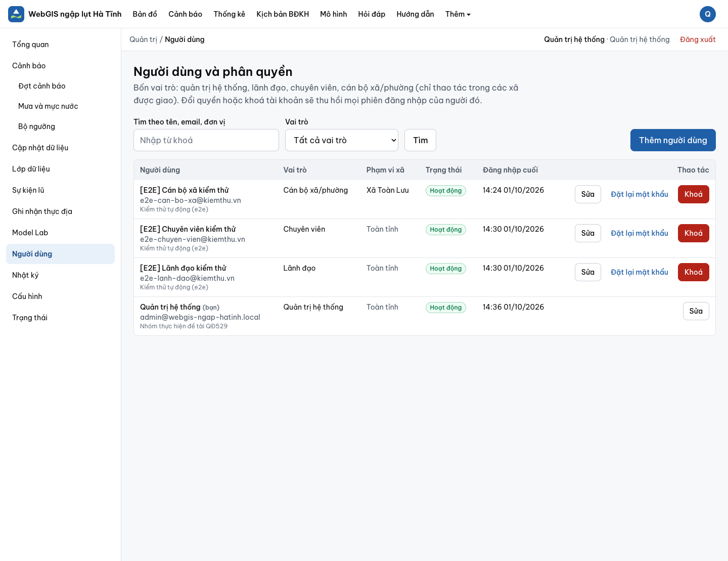Click the Tìm search button
Screen dimensions: 728x561
(x=420, y=140)
